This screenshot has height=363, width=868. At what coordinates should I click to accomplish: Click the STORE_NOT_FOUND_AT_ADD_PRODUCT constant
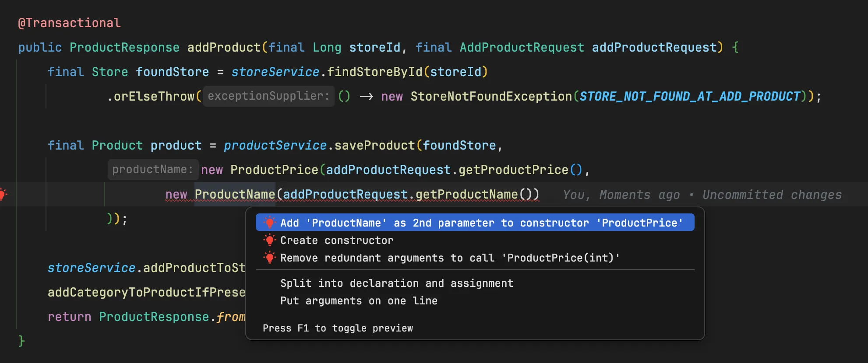(x=689, y=96)
